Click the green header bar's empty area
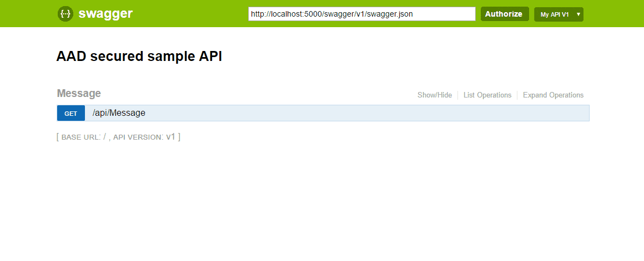 click(189, 14)
